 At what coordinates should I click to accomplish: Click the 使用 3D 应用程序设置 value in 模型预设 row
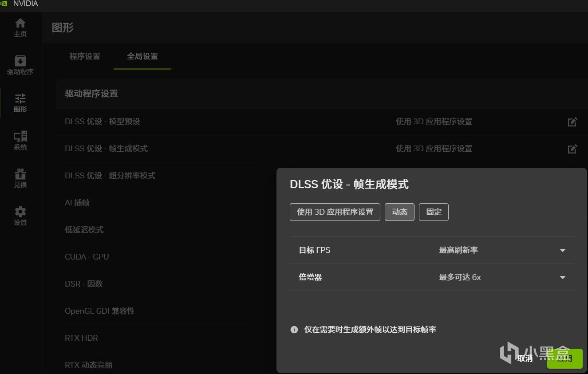(434, 122)
